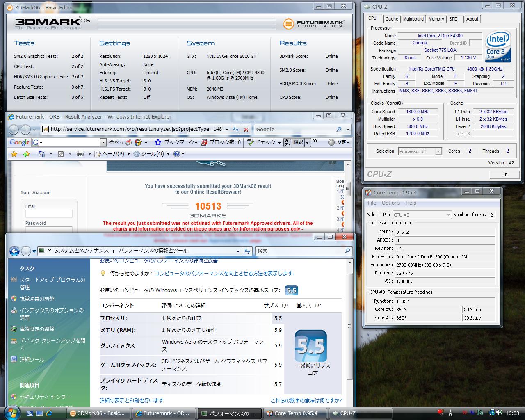Click IE Google search field

(x=295, y=130)
